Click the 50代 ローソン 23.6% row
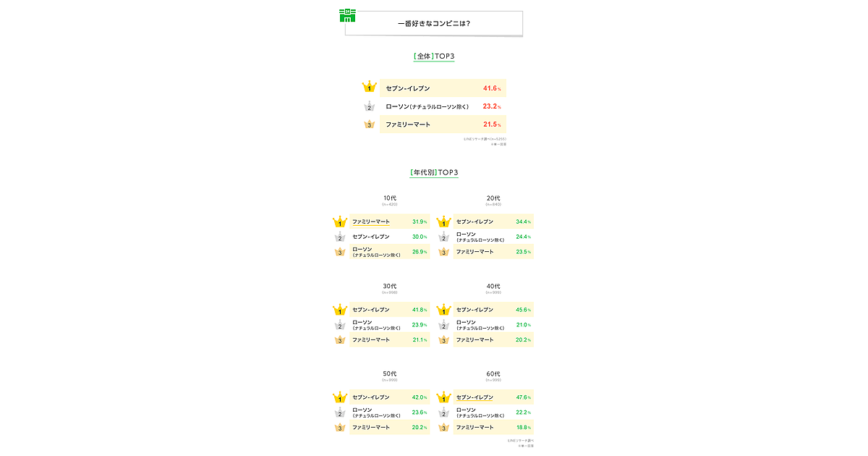Viewport: 868px width, 456px height. click(389, 413)
